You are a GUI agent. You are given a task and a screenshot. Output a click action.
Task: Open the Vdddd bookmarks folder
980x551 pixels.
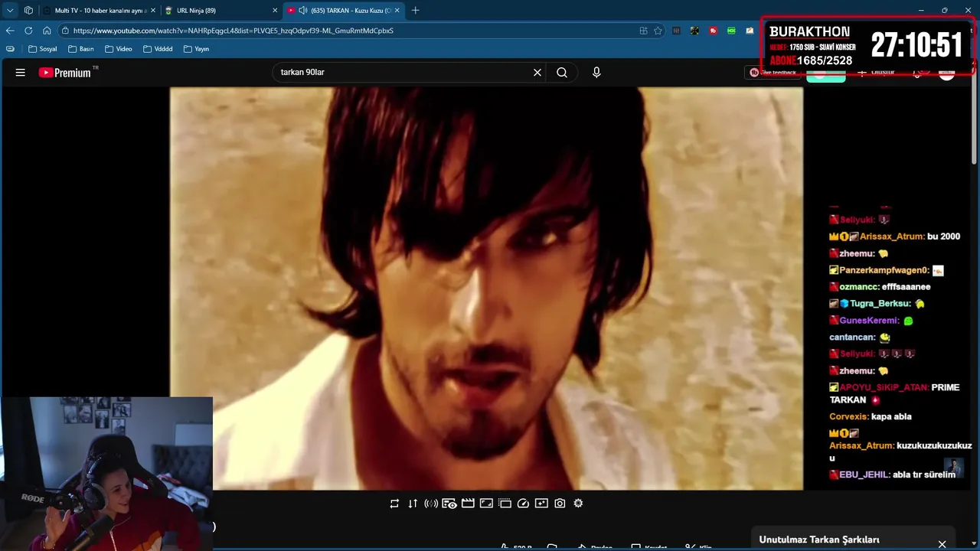tap(158, 49)
